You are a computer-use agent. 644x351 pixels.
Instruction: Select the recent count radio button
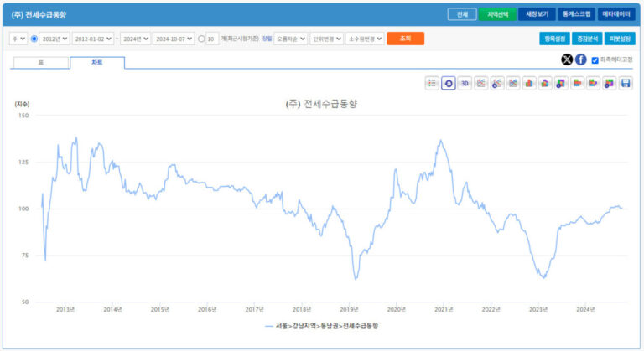pyautogui.click(x=201, y=39)
